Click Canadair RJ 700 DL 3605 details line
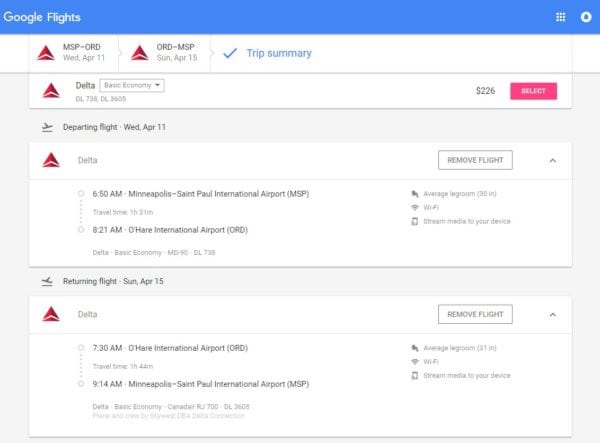The height and width of the screenshot is (443, 600). click(171, 407)
